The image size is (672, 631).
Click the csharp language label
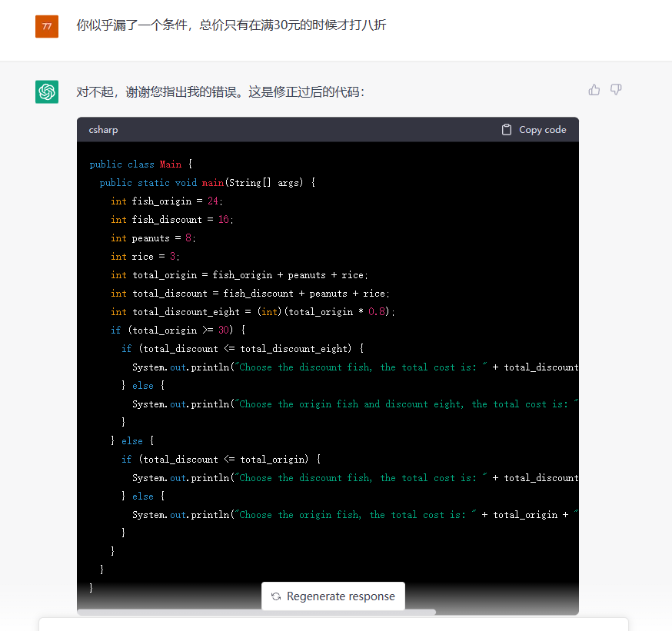[x=103, y=130]
